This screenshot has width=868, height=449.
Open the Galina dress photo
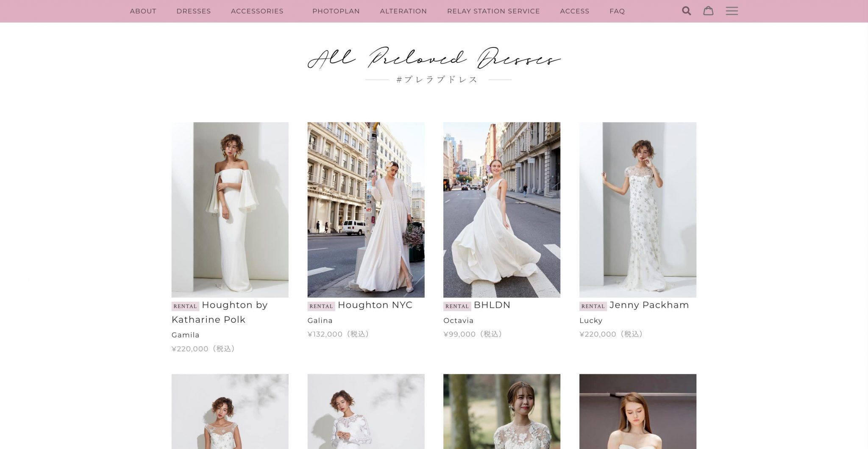366,210
